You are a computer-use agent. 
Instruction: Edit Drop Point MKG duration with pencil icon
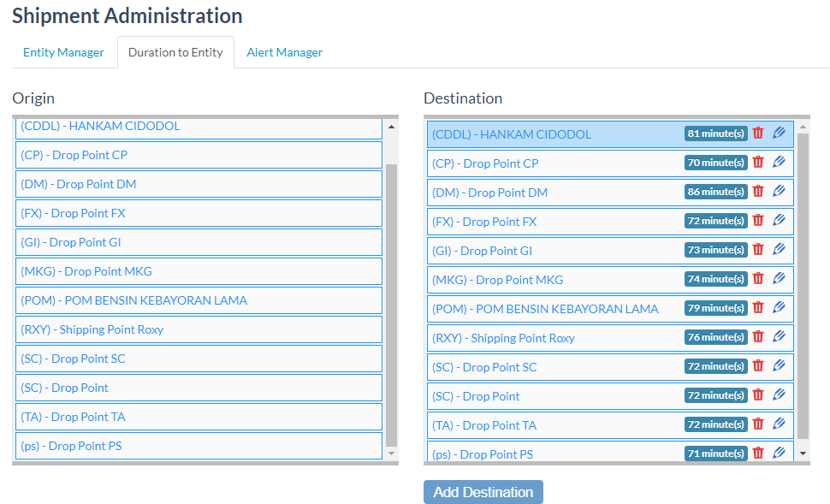(779, 279)
